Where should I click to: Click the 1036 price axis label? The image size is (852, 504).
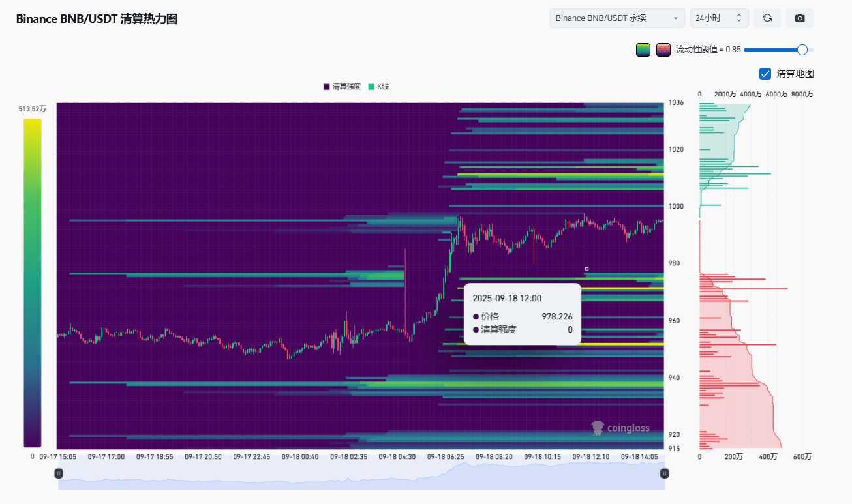[x=676, y=103]
